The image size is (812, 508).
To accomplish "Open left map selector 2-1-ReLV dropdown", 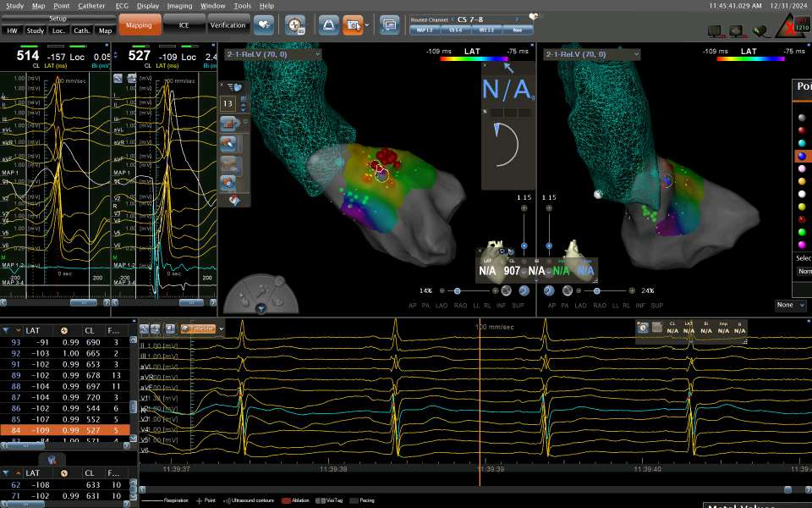I will click(x=273, y=54).
